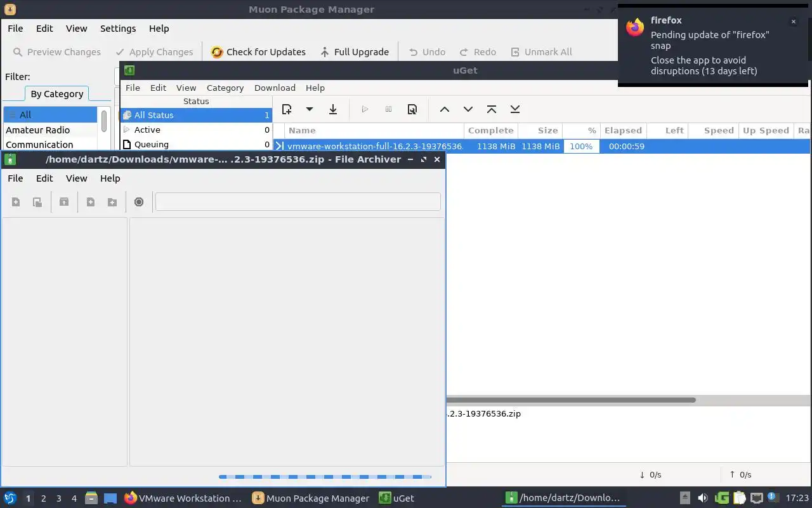The height and width of the screenshot is (508, 812).
Task: Sort downloads by Elapsed column header
Action: [623, 130]
